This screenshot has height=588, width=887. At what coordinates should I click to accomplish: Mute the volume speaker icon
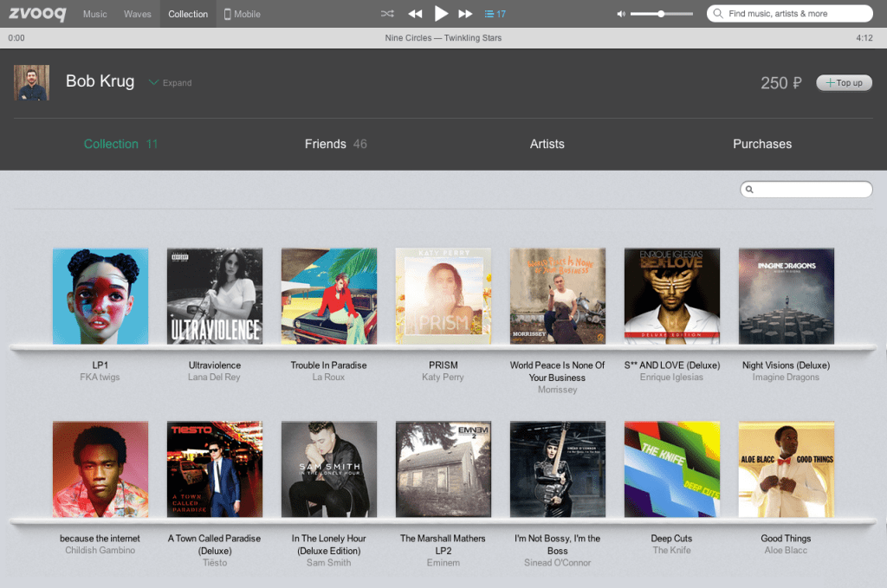(620, 14)
